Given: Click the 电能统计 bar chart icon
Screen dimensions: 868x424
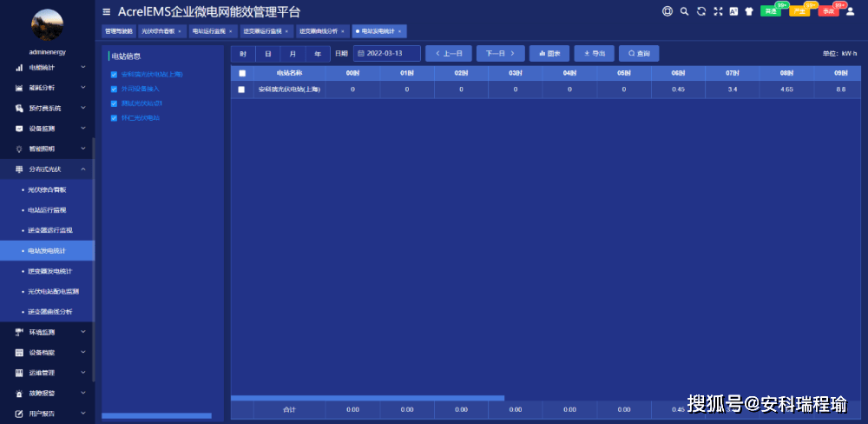Looking at the screenshot, I should click(x=19, y=68).
